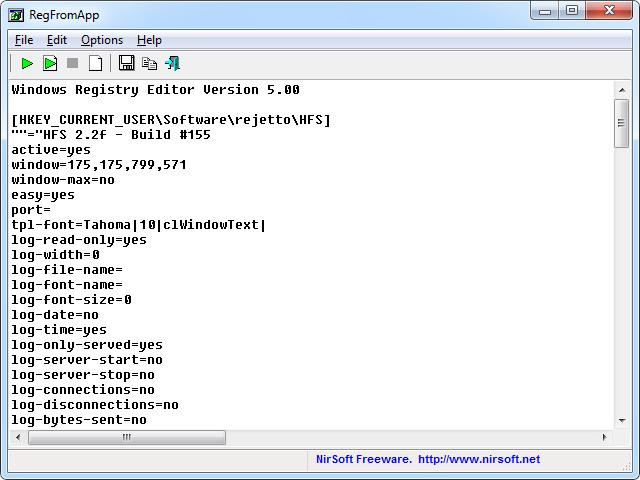Click the scroll up arrow
Screen dimensions: 640x480
click(622, 90)
